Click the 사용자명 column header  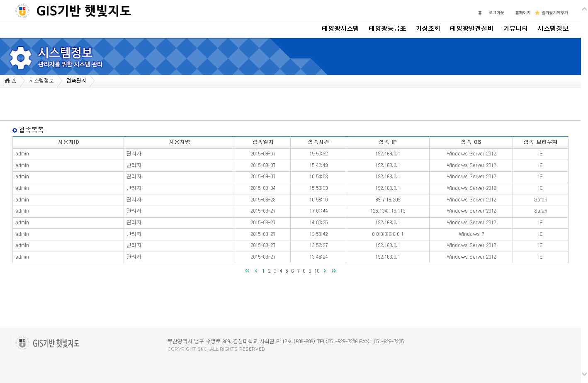180,142
